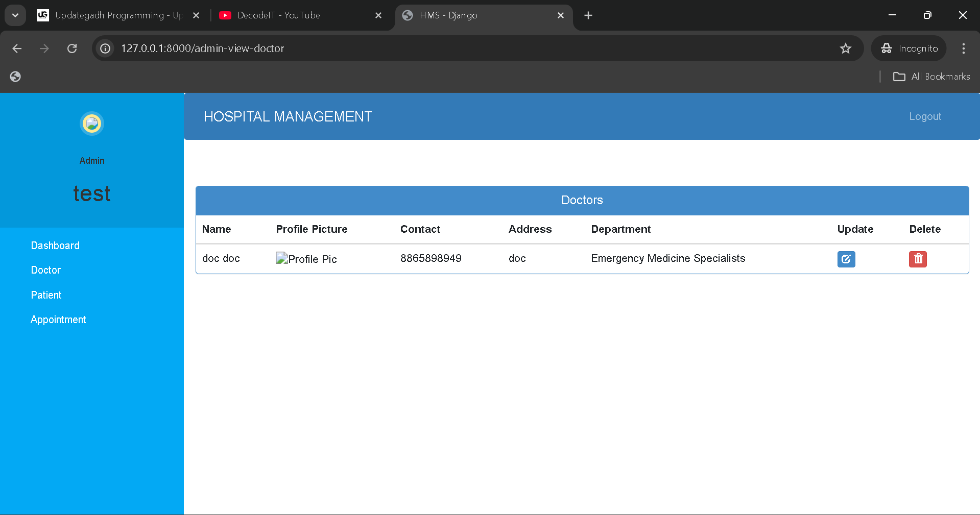Go back with the back arrow
Image resolution: width=980 pixels, height=515 pixels.
[17, 48]
